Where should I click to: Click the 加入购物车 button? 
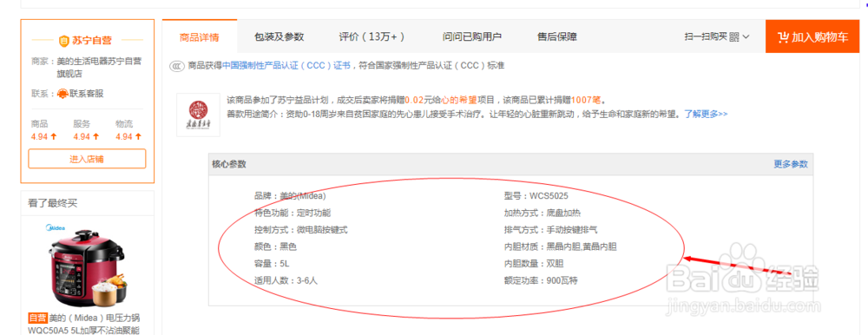tap(812, 36)
